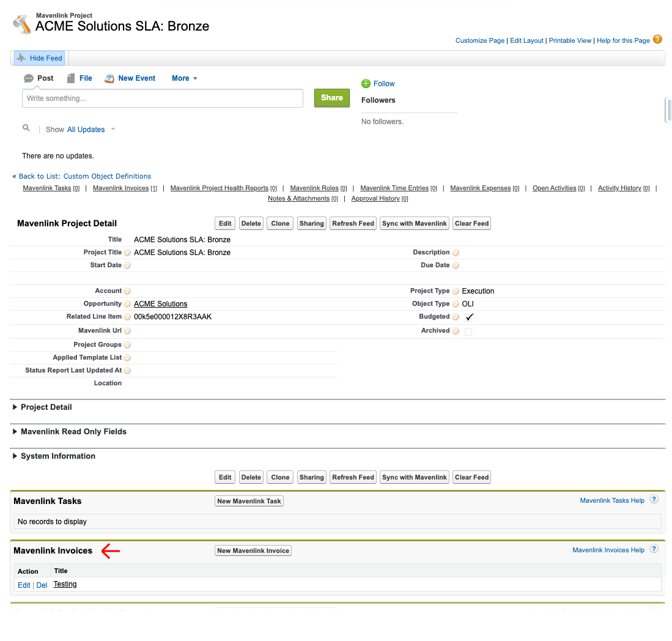This screenshot has height=641, width=672.
Task: Select the Post tab in the feed
Action: click(39, 78)
